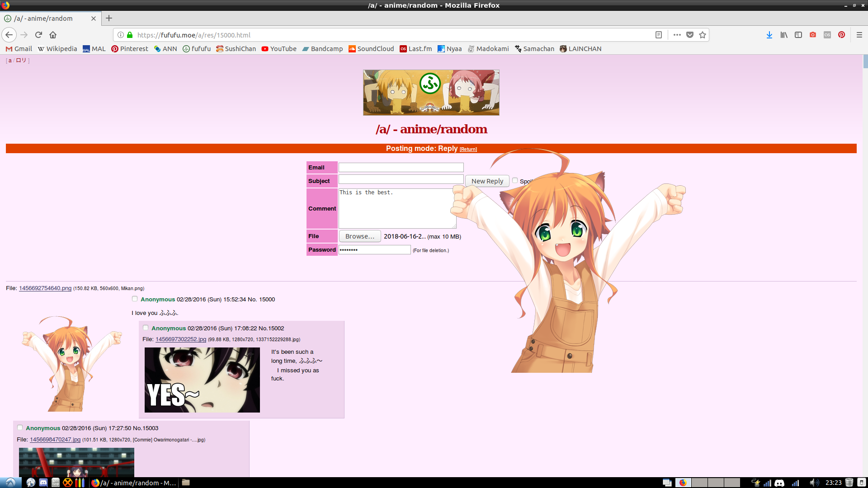Open the fufufu bookmark

197,49
